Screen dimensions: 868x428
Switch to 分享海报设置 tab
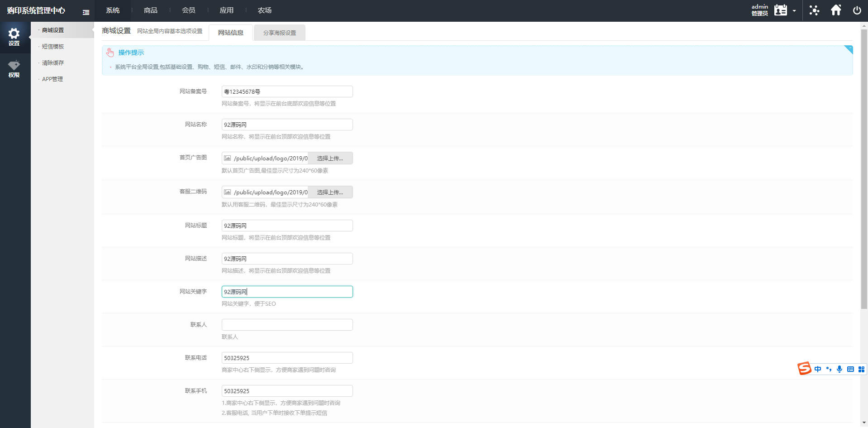click(x=280, y=33)
